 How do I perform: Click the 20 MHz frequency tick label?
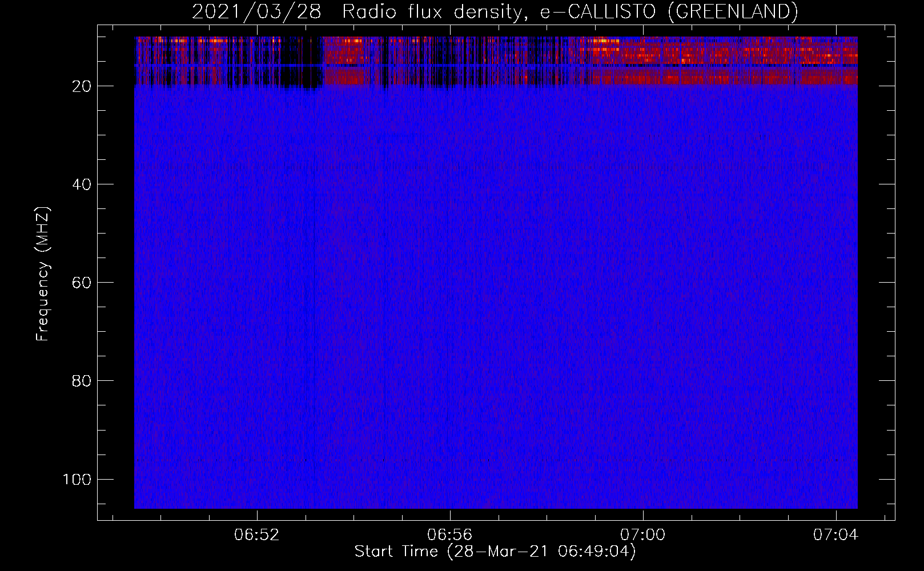82,86
